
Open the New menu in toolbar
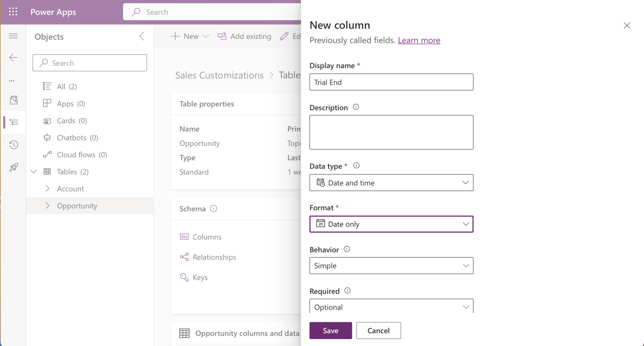pyautogui.click(x=190, y=36)
